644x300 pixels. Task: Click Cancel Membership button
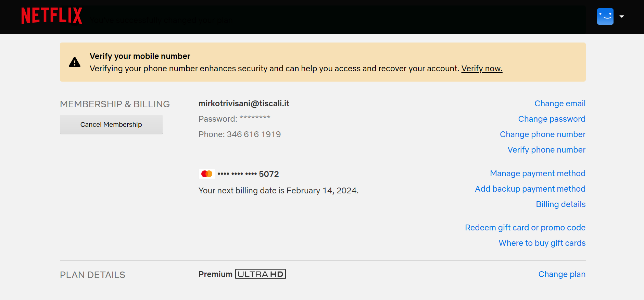point(111,124)
